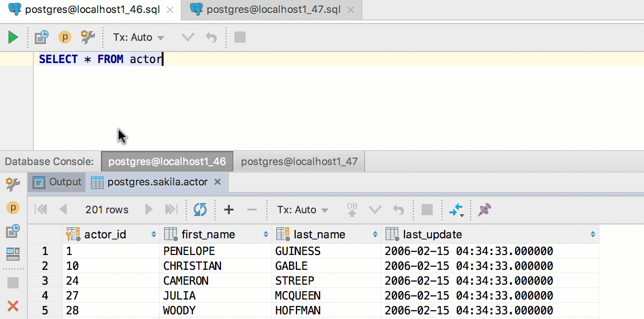644x319 pixels.
Task: Toggle sort arrows on last_name column
Action: 375,235
